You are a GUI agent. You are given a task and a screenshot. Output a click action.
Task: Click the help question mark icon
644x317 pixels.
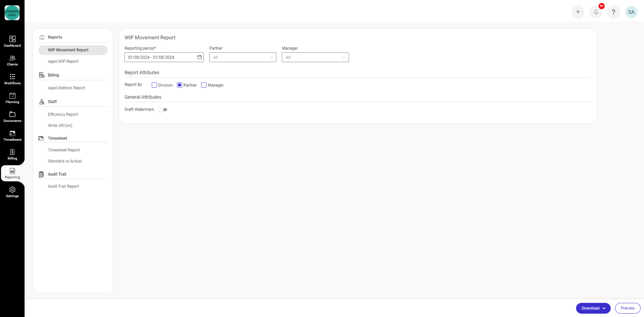[x=613, y=12]
